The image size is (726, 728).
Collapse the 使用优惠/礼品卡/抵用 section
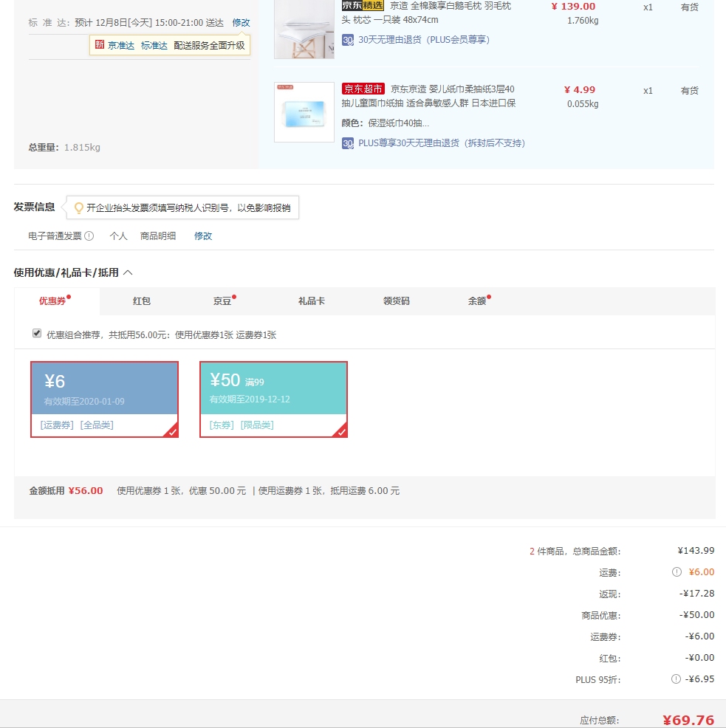pyautogui.click(x=129, y=272)
